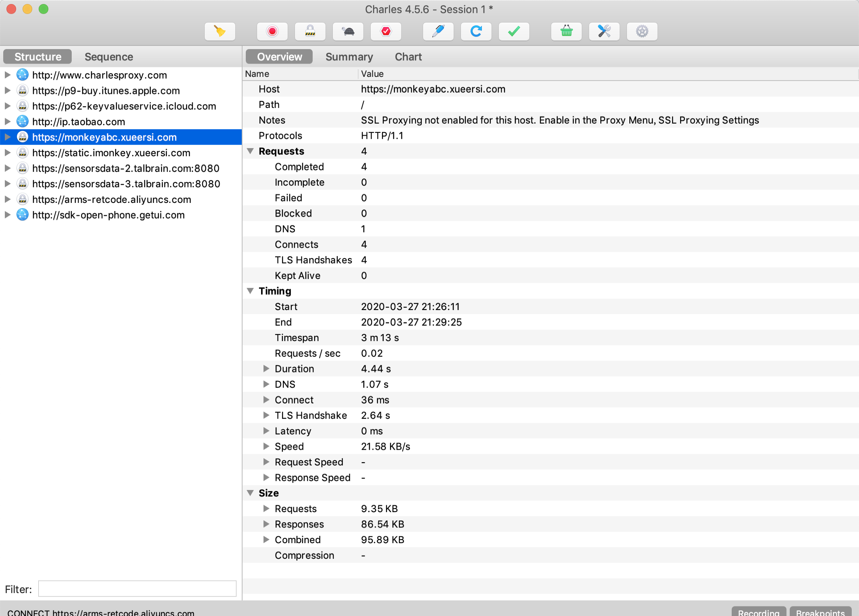
Task: Click the Recording status button
Action: point(758,612)
